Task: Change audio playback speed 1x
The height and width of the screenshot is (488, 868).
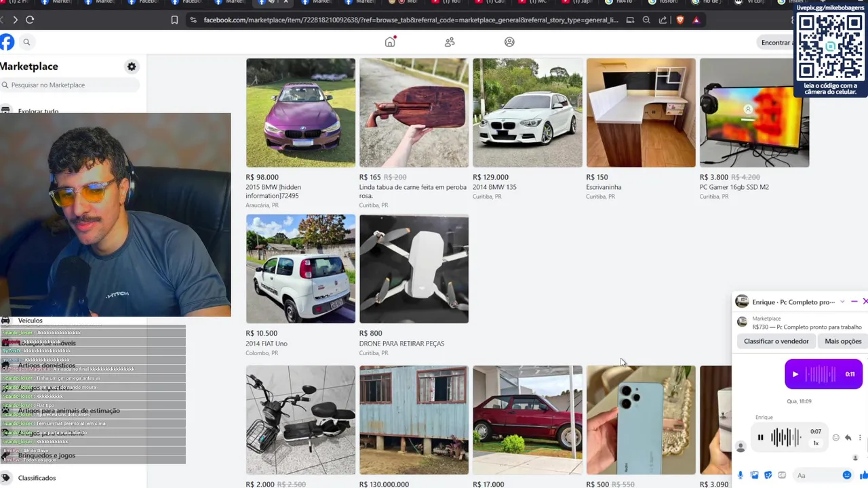Action: pos(816,443)
